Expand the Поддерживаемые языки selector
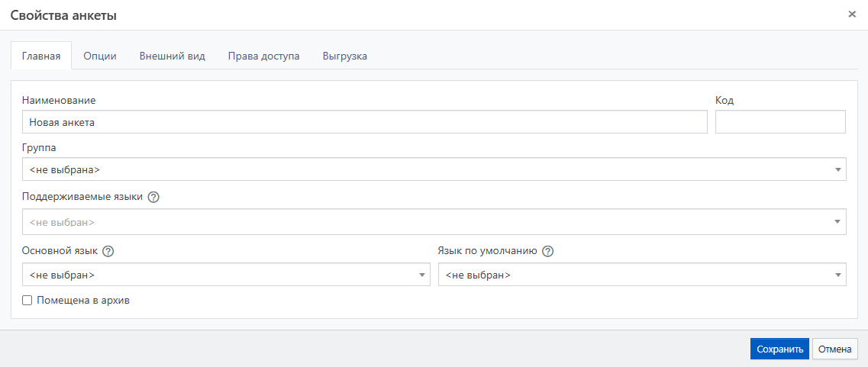Image resolution: width=868 pixels, height=367 pixels. pos(434,222)
